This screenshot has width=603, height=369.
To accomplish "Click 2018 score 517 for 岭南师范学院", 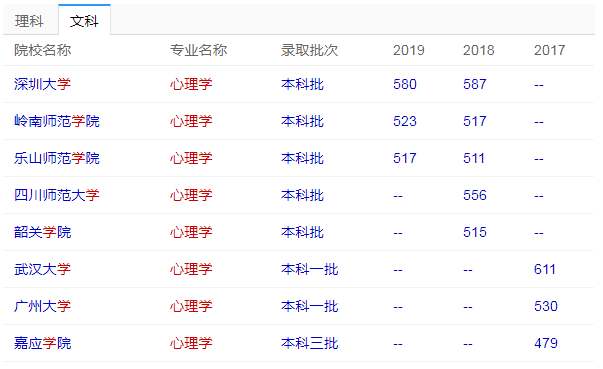I will pos(475,121).
